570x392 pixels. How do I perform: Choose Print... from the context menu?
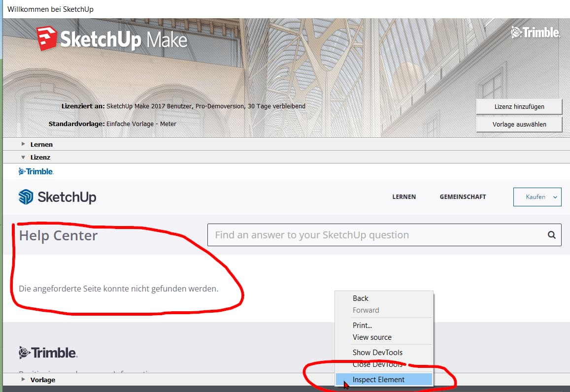384,325
